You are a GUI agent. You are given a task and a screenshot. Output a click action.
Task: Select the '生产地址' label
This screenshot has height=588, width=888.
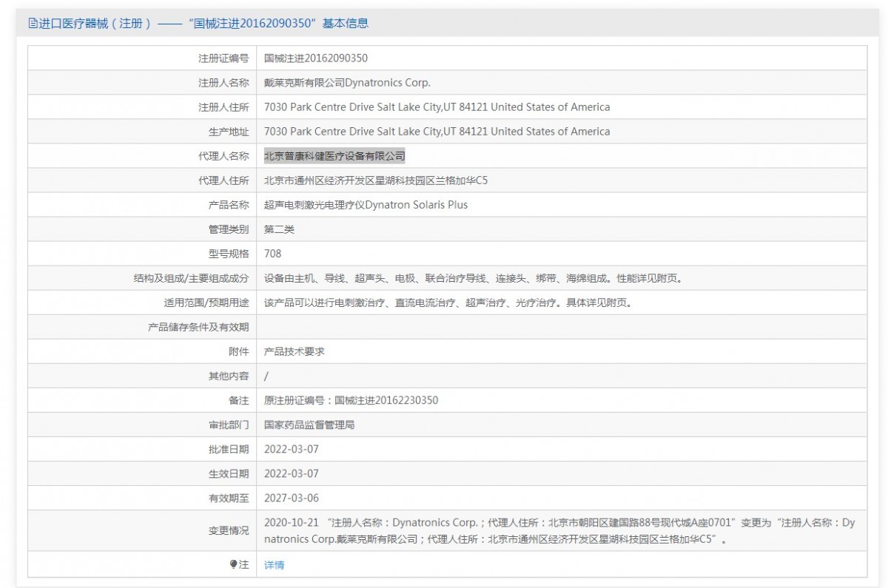229,132
